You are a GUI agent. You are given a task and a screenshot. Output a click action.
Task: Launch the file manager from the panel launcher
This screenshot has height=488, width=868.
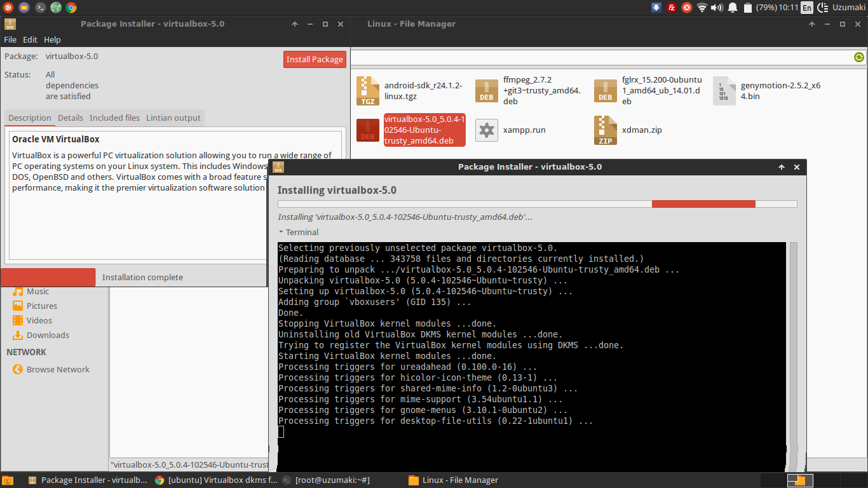(24, 8)
